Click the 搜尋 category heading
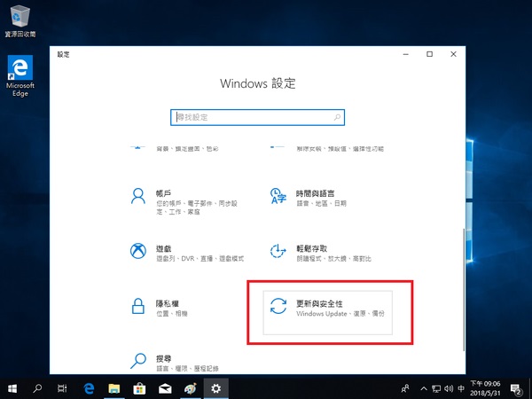The image size is (532, 399). point(163,358)
